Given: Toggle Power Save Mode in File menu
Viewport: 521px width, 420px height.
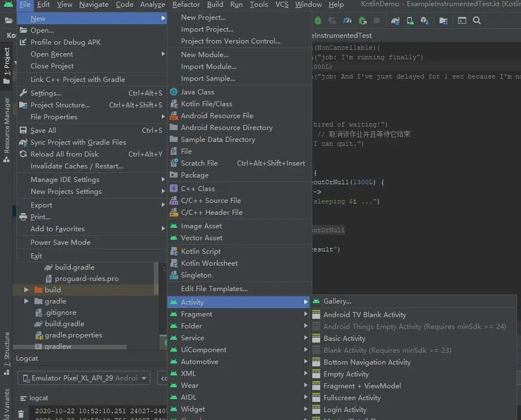Looking at the screenshot, I should click(61, 243).
